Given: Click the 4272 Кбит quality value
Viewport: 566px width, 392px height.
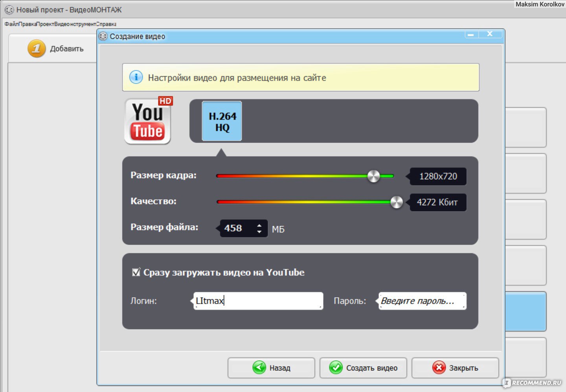Looking at the screenshot, I should (x=438, y=202).
